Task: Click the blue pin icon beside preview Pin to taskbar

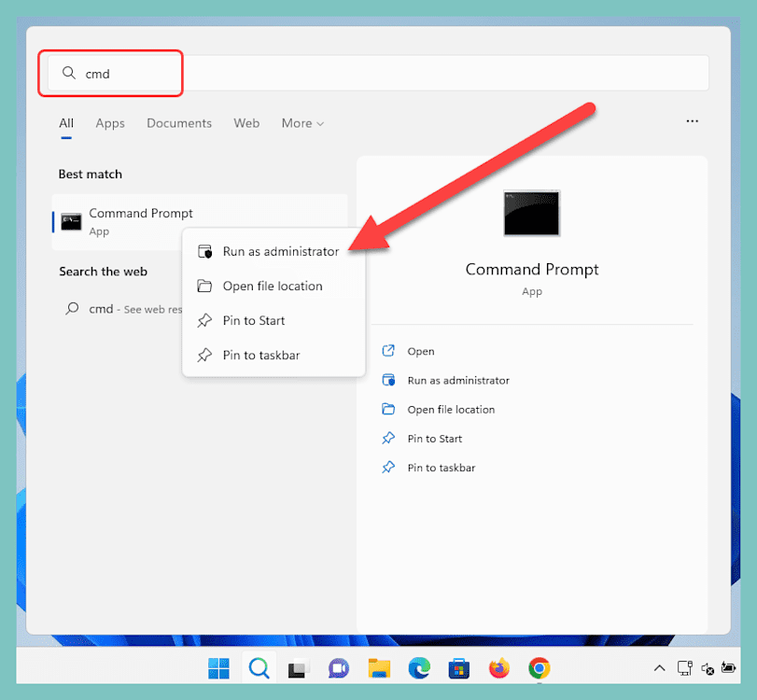Action: [388, 468]
